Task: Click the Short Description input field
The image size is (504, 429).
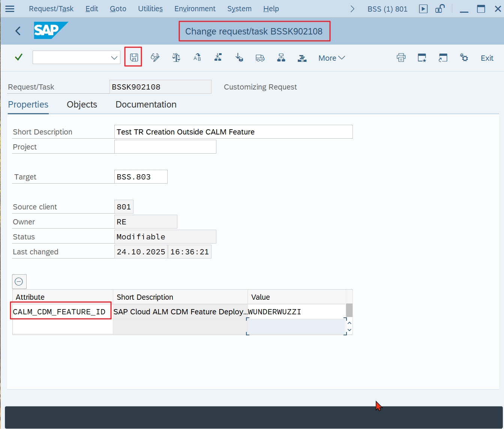Action: (x=233, y=132)
